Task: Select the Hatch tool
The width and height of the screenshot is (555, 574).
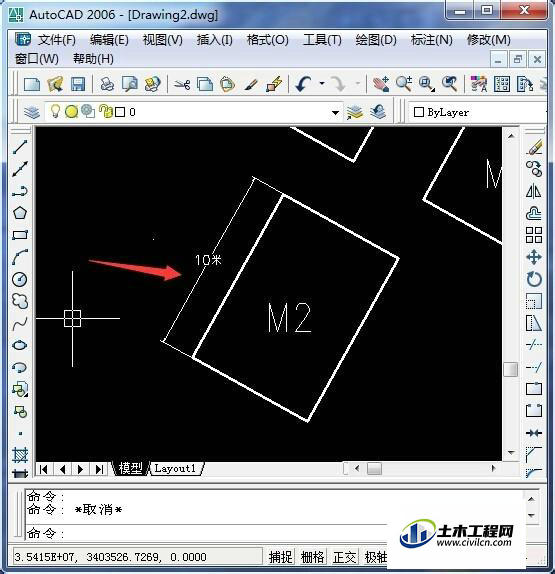Action: click(x=20, y=455)
